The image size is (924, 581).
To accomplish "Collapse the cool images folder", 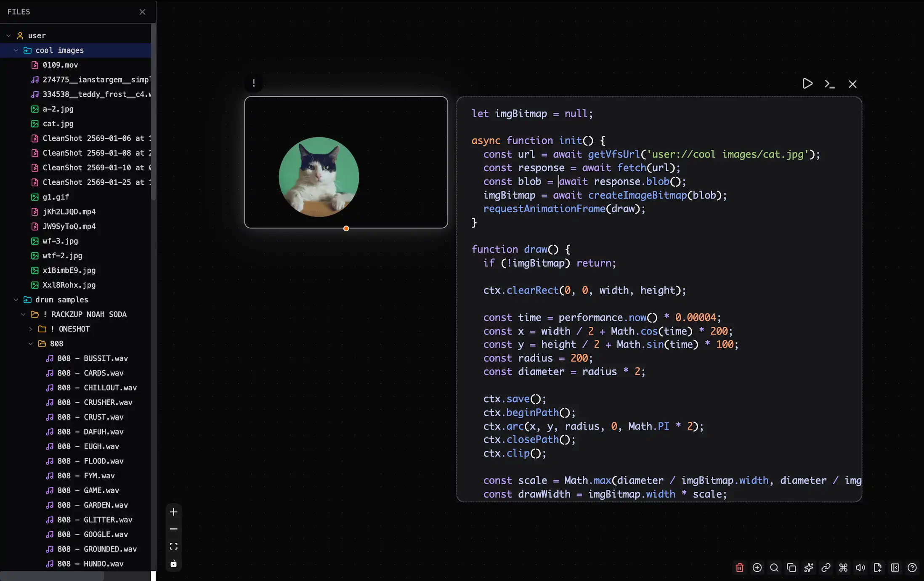I will tap(16, 50).
